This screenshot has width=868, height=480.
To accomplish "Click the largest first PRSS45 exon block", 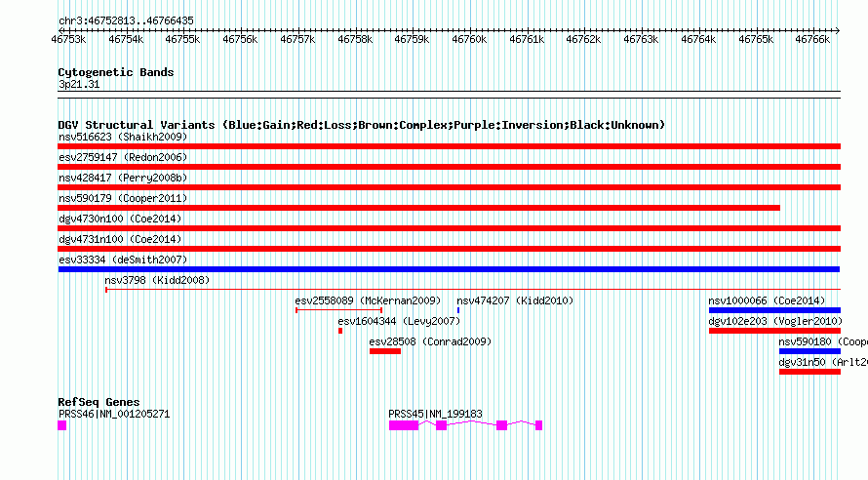I will pos(404,425).
